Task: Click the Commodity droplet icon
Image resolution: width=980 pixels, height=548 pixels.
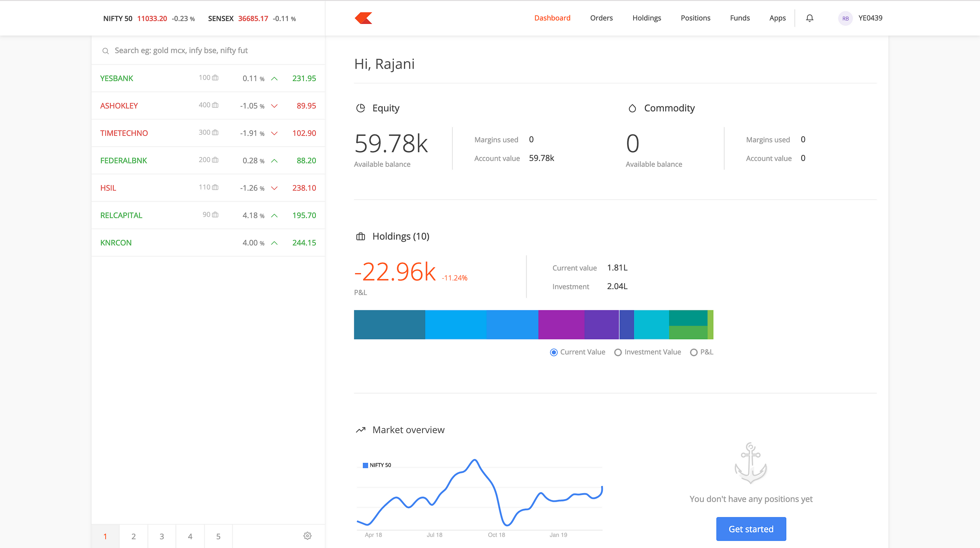Action: 632,108
